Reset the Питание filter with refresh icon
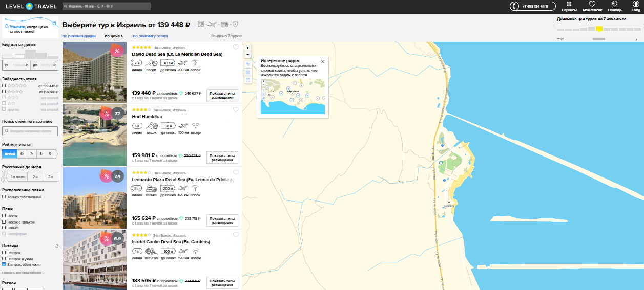The image size is (644, 290). pos(57,246)
